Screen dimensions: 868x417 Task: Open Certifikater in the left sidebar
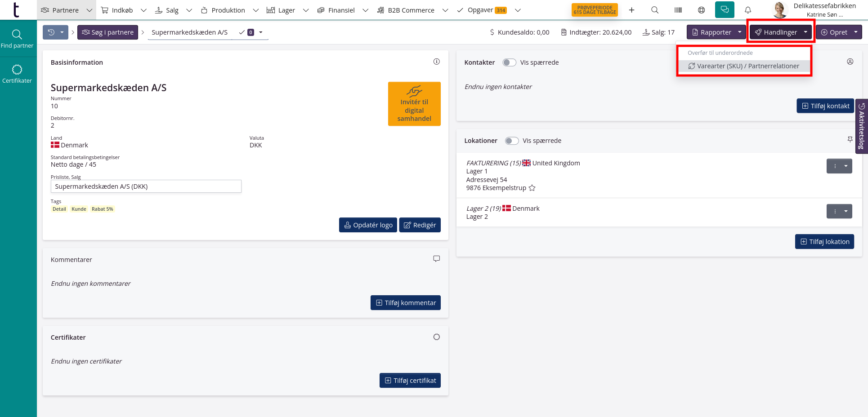pos(17,74)
